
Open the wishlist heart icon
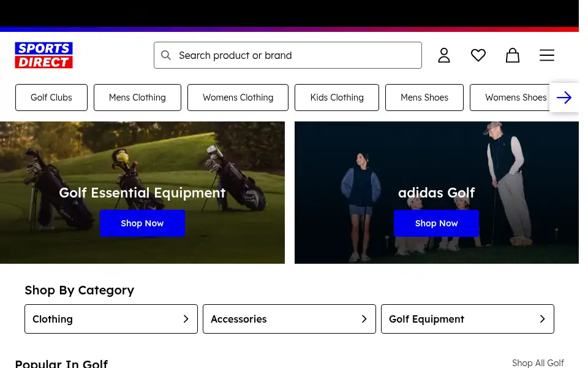(x=478, y=55)
